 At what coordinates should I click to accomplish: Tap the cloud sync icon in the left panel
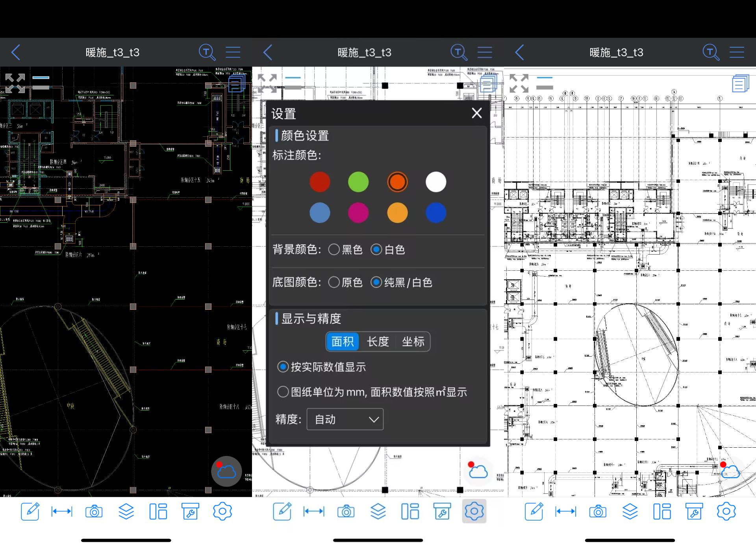pyautogui.click(x=226, y=471)
